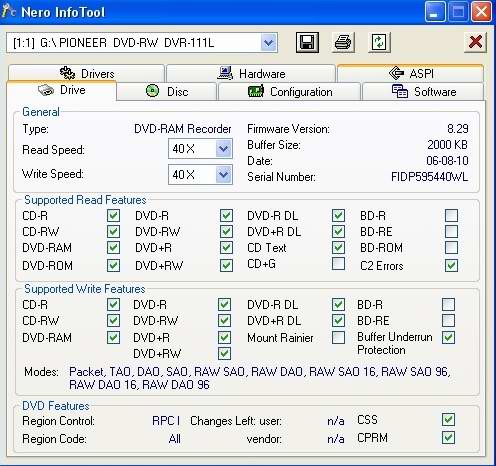496x466 pixels.
Task: Click the serial number FIDP595440WL
Action: [429, 177]
